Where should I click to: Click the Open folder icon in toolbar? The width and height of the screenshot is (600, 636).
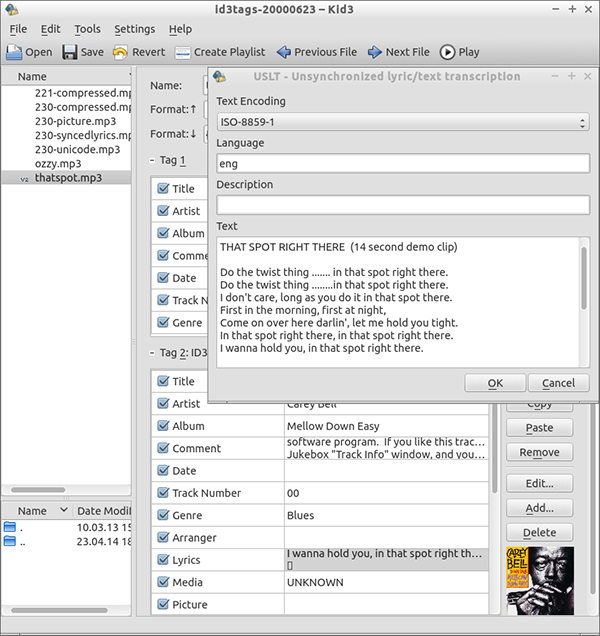click(x=14, y=52)
